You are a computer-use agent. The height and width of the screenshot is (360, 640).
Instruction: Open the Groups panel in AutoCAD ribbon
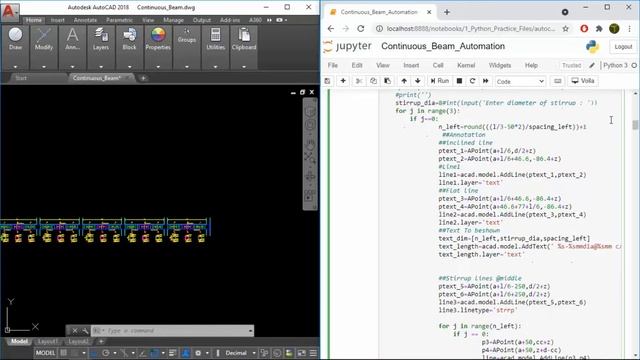[x=187, y=36]
